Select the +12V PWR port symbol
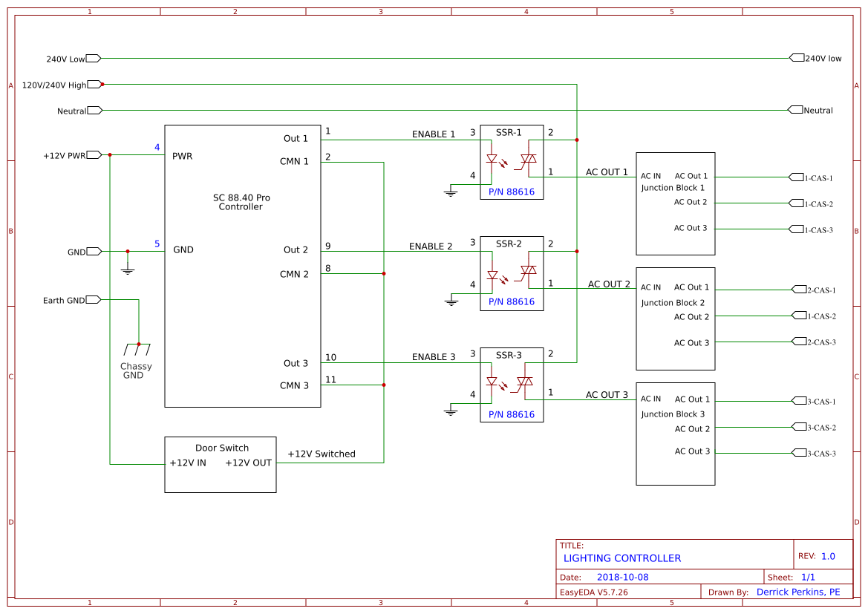 coord(94,155)
